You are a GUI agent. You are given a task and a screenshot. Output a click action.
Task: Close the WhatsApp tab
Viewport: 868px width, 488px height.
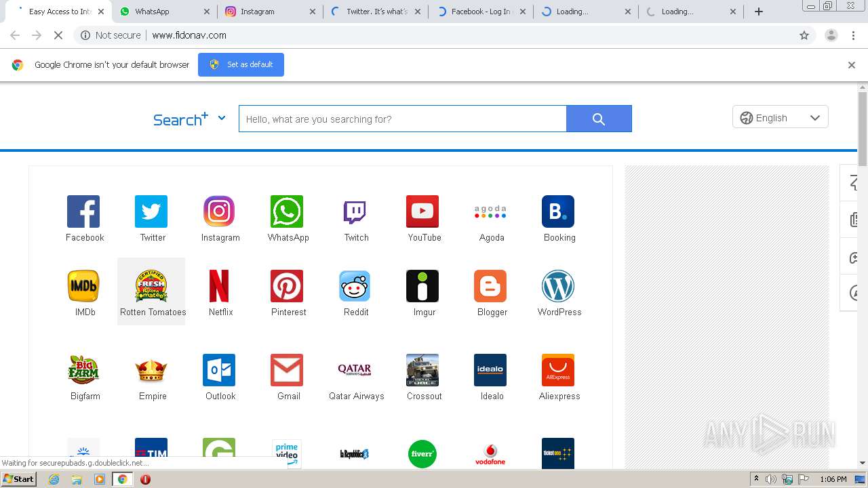coord(207,12)
